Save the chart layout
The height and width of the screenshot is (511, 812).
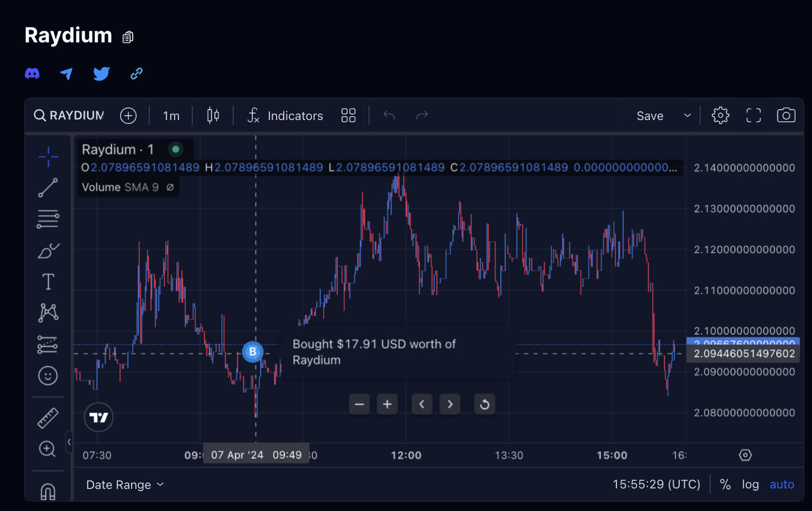coord(650,116)
